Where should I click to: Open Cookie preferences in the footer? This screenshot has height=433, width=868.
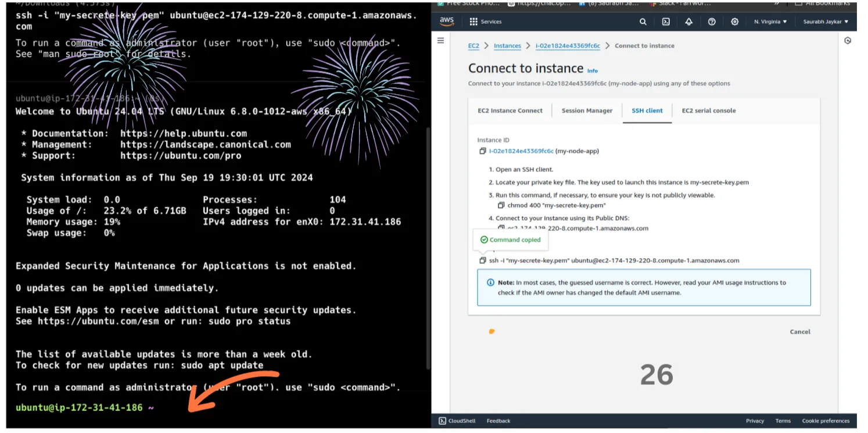pos(826,421)
